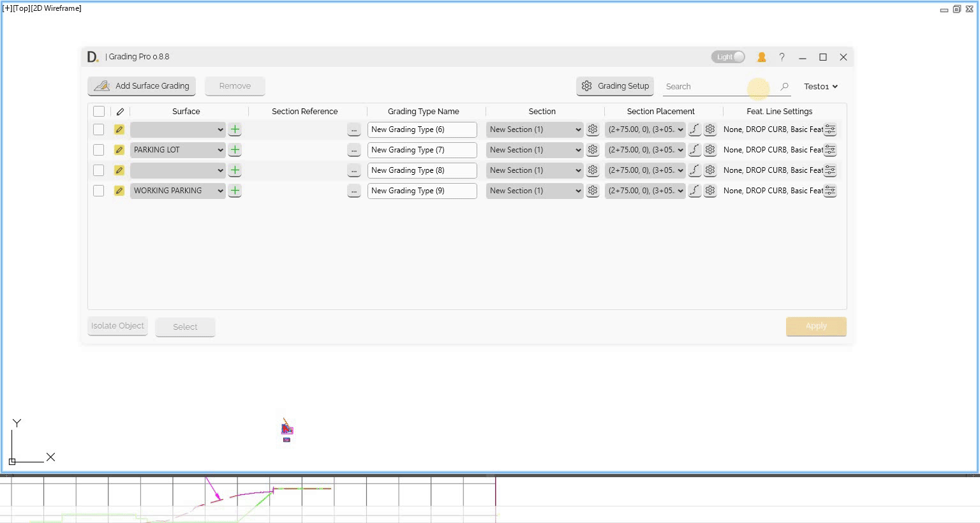Screen dimensions: 980x523
Task: Open feature line settings sliders for Grading Type (8)
Action: coord(830,170)
